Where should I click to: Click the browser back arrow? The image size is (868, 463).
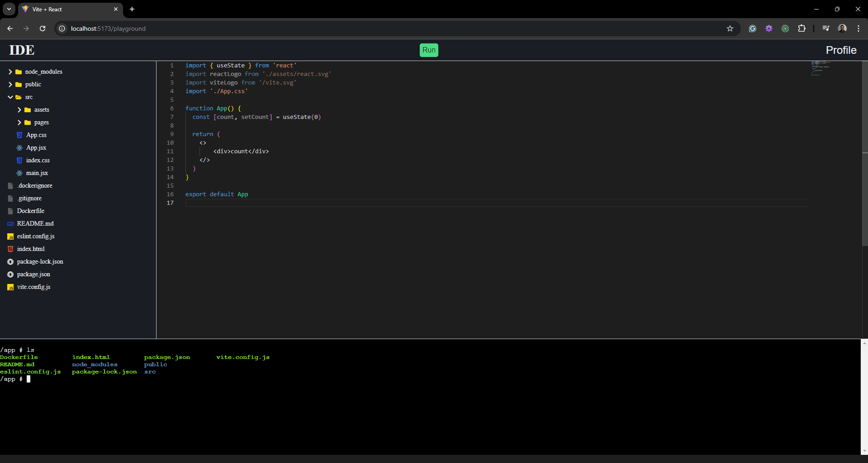10,28
